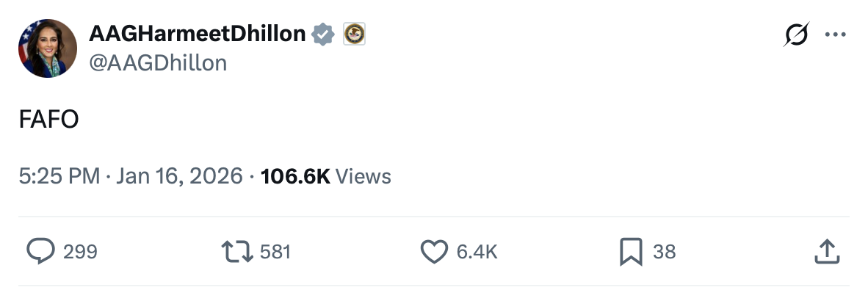Click the AAGHarmeetDhillon display name
The height and width of the screenshot is (301, 868).
198,33
